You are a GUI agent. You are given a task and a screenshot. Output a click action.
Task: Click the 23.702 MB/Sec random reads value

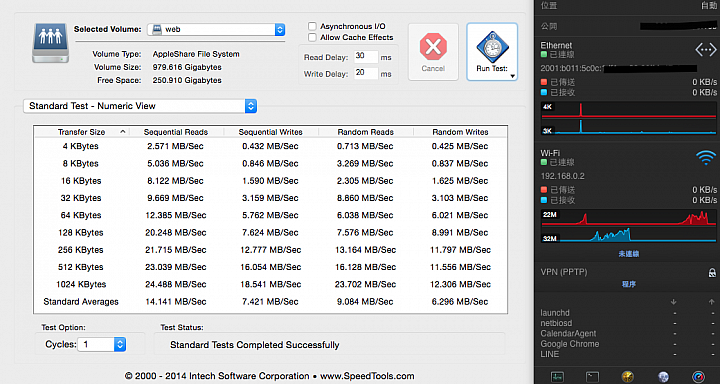(x=365, y=284)
